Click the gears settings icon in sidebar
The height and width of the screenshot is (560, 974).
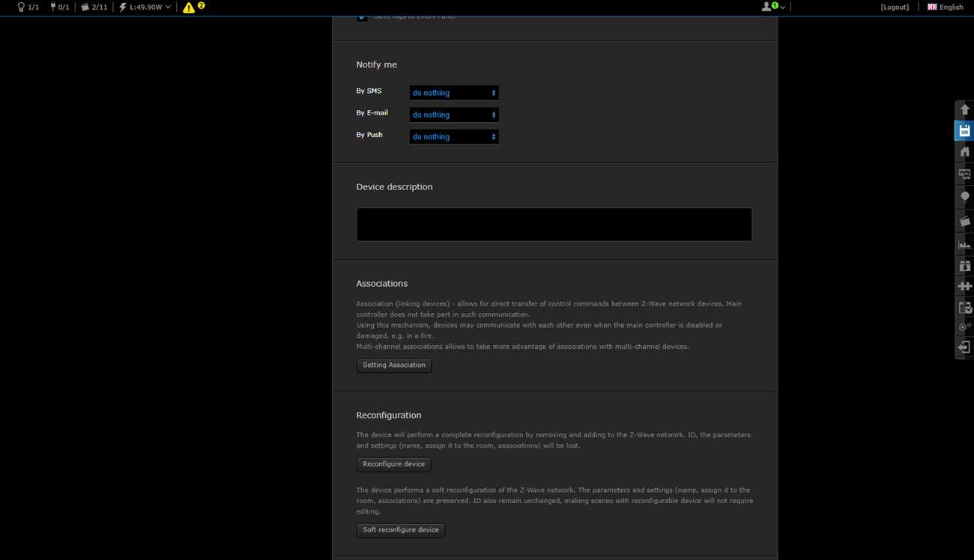coord(964,327)
